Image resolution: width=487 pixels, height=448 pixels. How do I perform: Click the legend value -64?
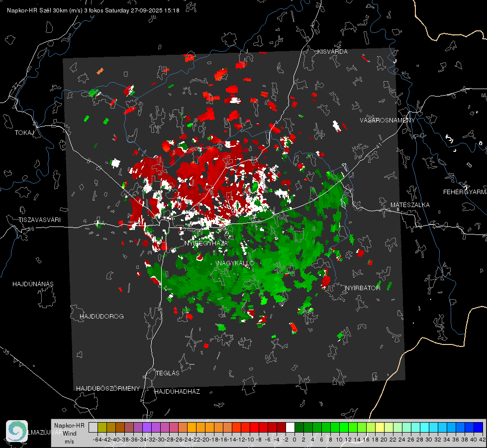tap(97, 440)
